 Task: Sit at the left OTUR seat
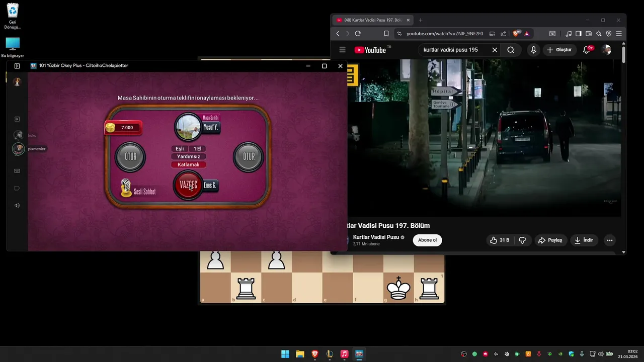(x=130, y=156)
